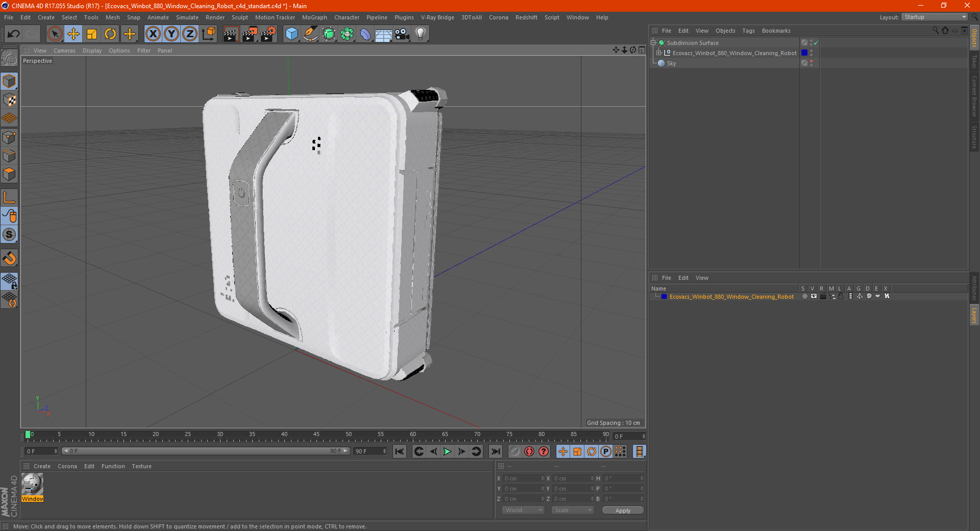
Task: Open the Mesh menu
Action: tap(112, 17)
